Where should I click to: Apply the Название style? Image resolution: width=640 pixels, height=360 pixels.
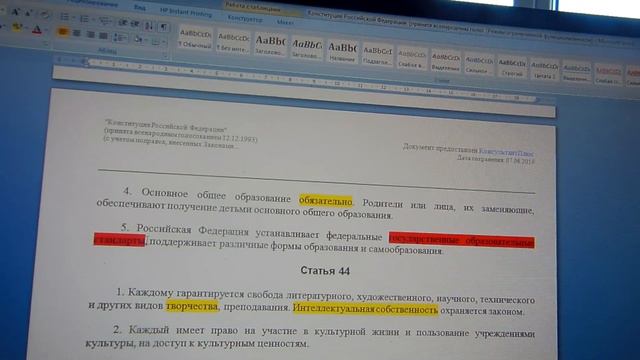[x=342, y=51]
